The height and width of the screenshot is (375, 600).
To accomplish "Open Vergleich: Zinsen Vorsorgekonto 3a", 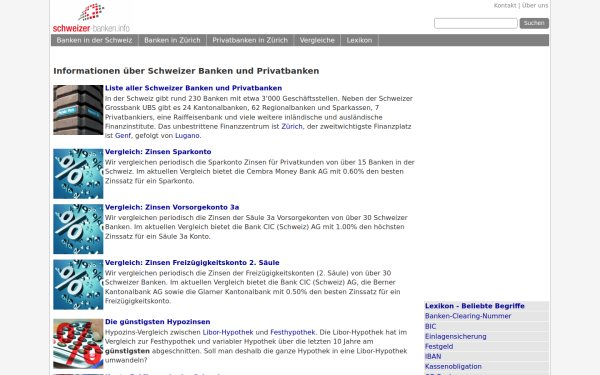I will point(172,207).
